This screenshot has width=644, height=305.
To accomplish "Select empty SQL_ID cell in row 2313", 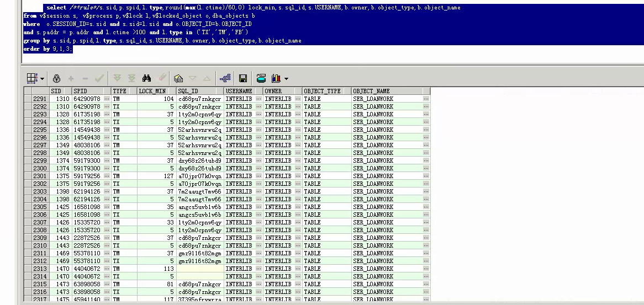I will click(x=199, y=269).
